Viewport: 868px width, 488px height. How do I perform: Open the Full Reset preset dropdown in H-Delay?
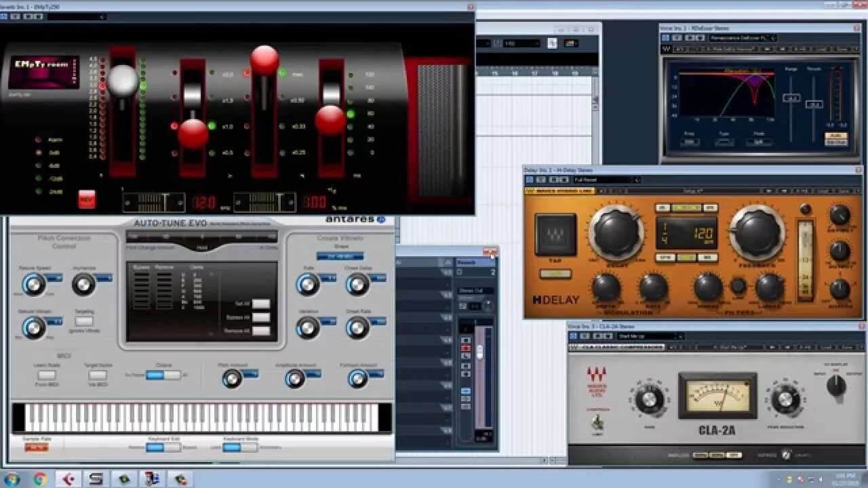click(x=606, y=180)
